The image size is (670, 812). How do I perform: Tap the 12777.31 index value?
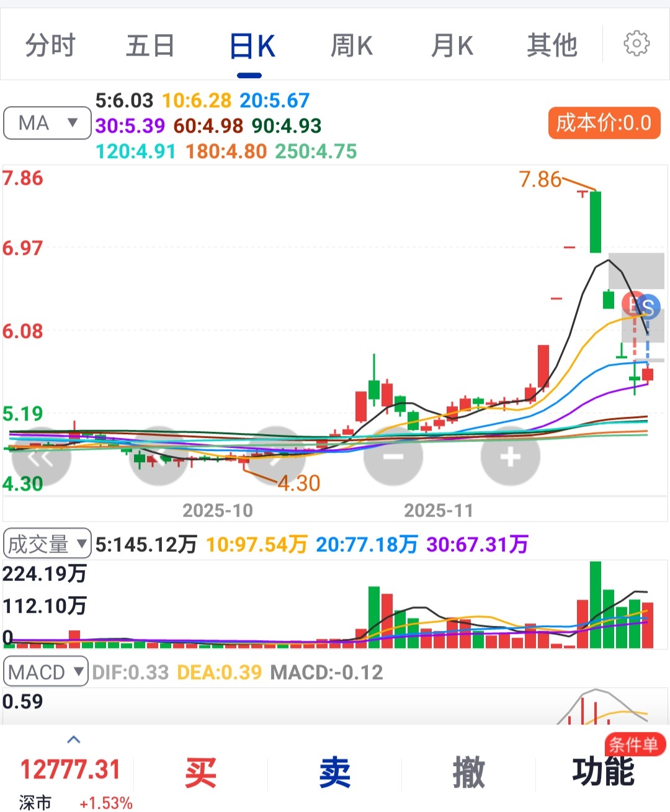pos(70,770)
